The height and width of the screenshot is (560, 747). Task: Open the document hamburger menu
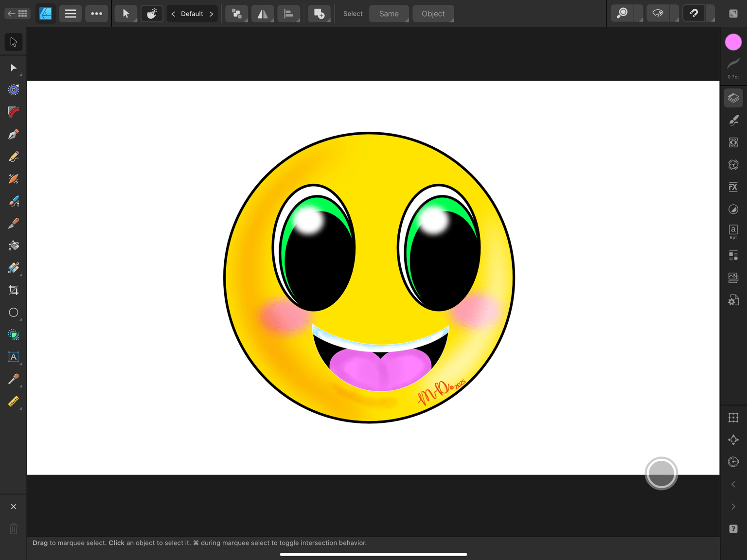71,14
